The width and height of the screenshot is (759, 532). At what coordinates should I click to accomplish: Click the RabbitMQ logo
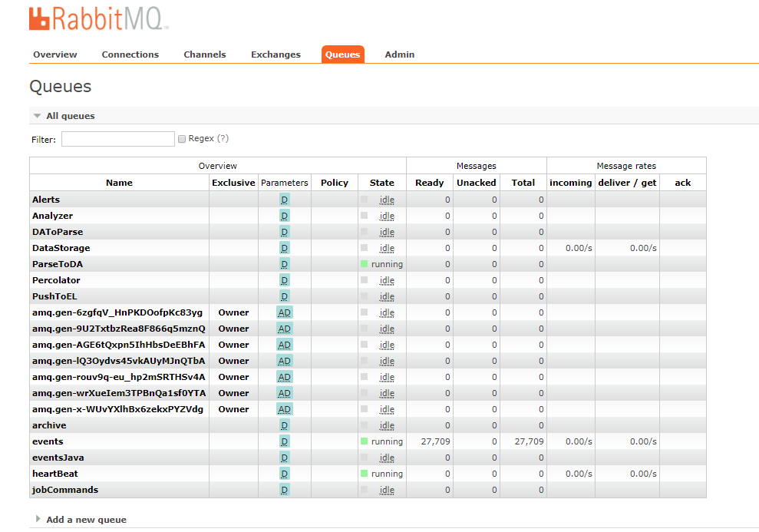coord(98,19)
